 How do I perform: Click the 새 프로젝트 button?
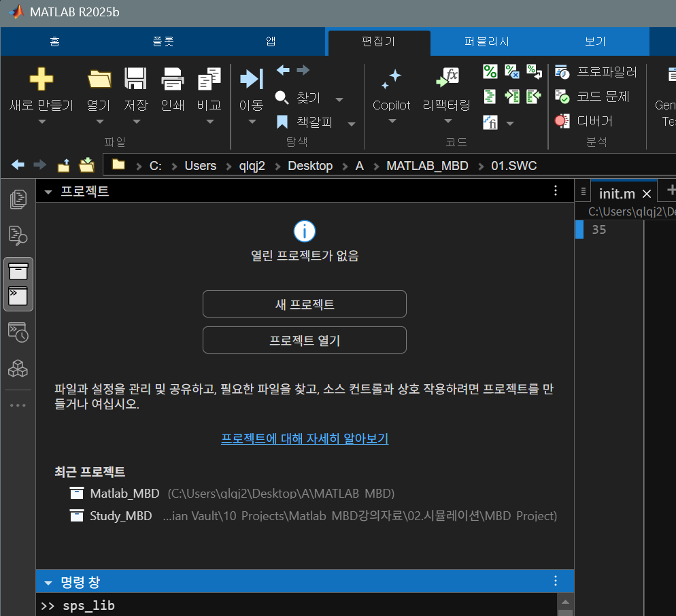pos(305,304)
